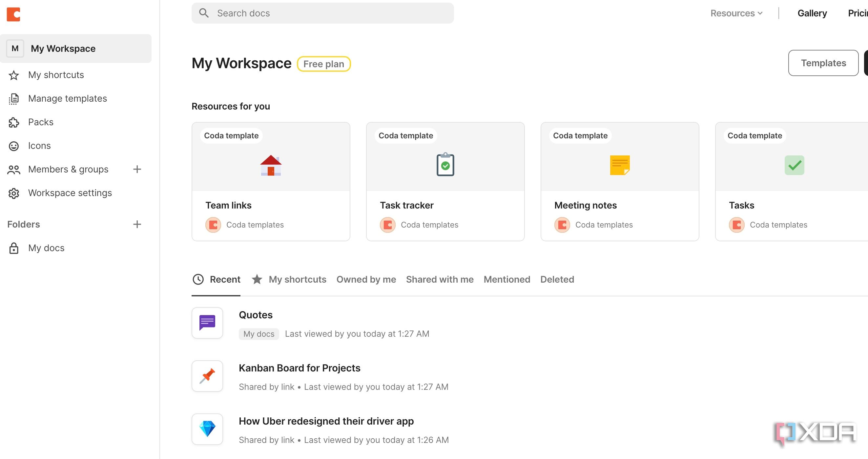
Task: Click Coda template badge on Tasks card
Action: pos(755,136)
